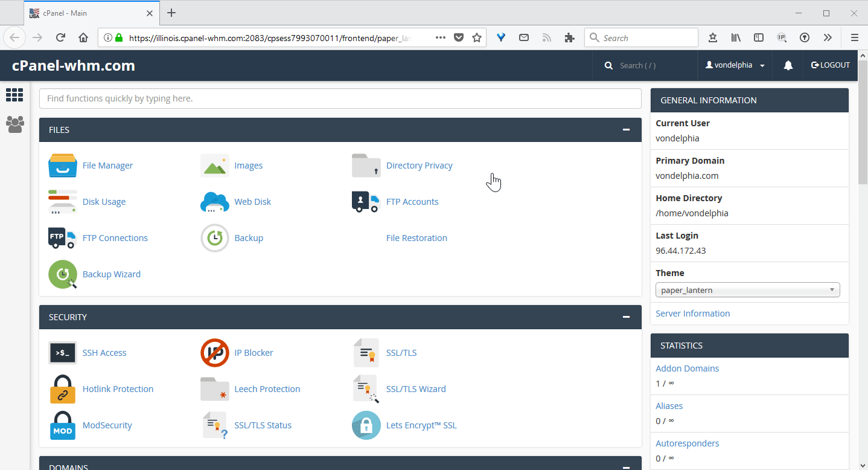The width and height of the screenshot is (868, 470).
Task: Open the Backup Wizard icon
Action: pyautogui.click(x=63, y=274)
